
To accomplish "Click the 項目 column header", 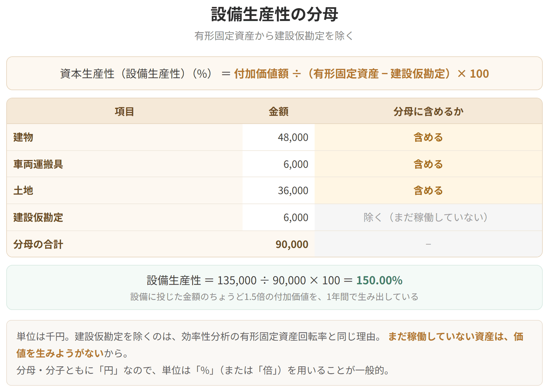I will [x=124, y=111].
